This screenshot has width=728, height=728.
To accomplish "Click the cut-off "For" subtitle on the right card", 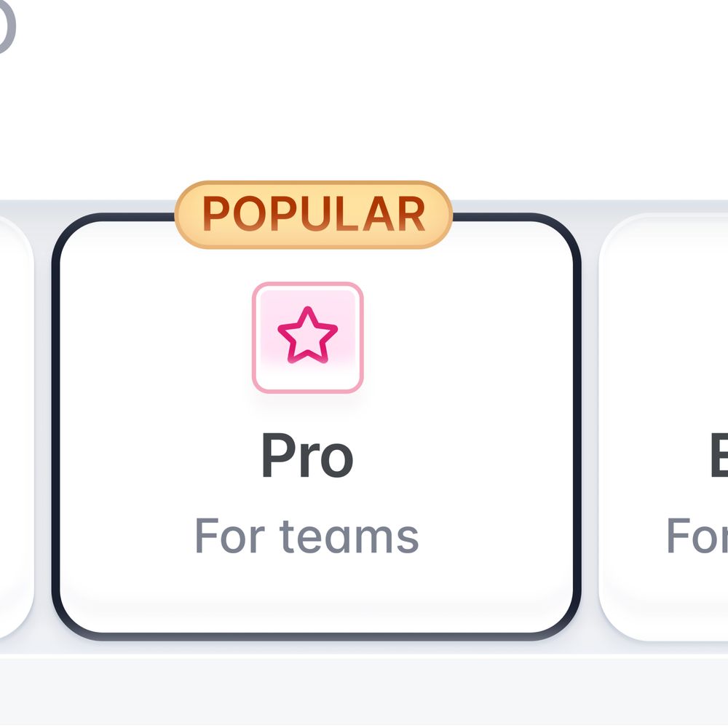I will tap(697, 537).
